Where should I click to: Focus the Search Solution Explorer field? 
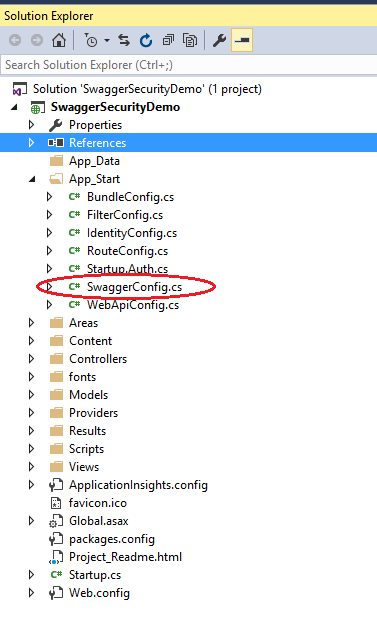click(x=188, y=65)
